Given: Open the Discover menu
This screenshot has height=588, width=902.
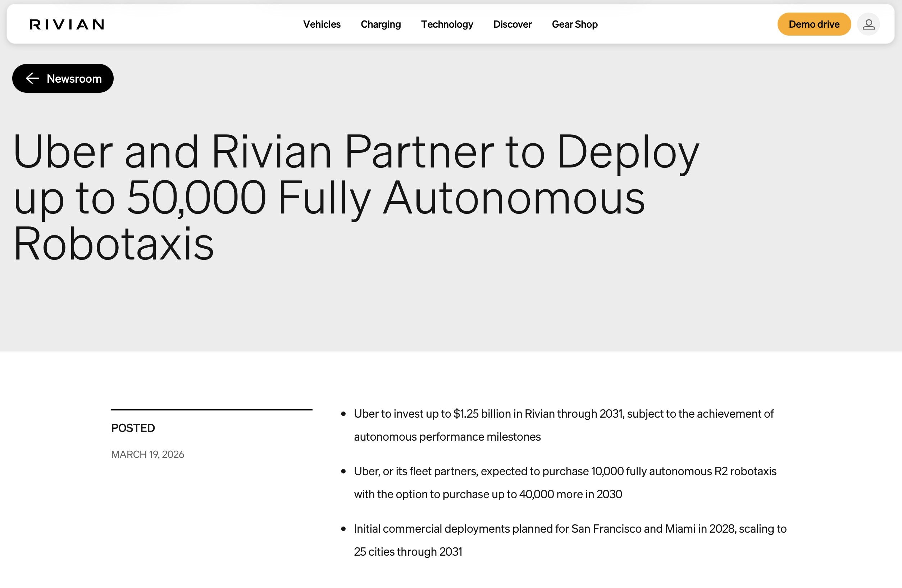Looking at the screenshot, I should (x=512, y=24).
